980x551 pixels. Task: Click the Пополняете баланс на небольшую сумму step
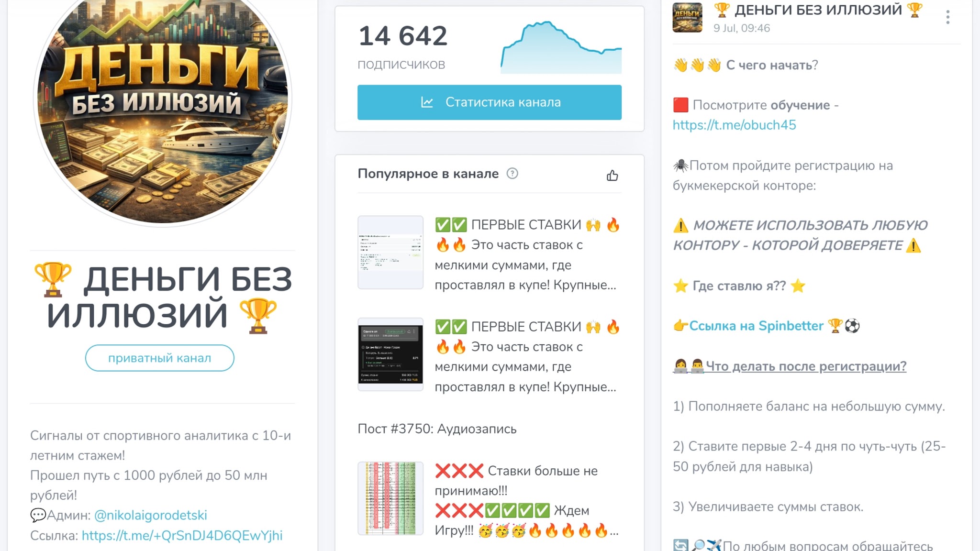(809, 407)
